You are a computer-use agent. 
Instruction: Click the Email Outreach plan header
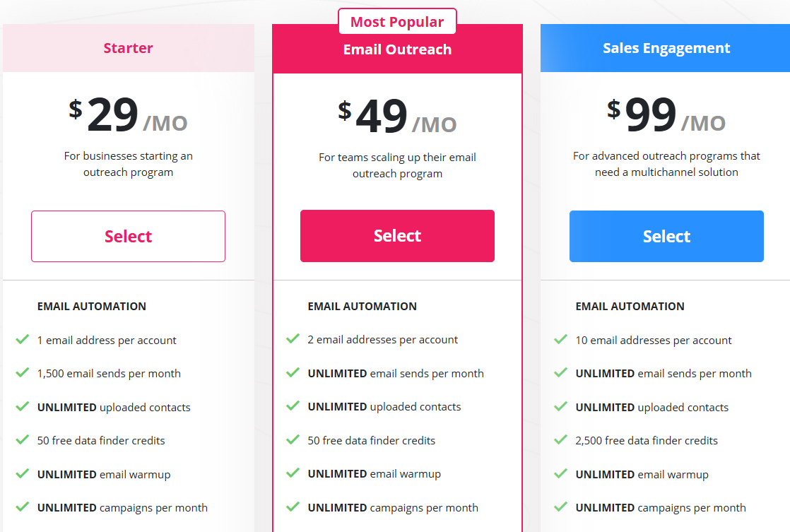[x=397, y=48]
